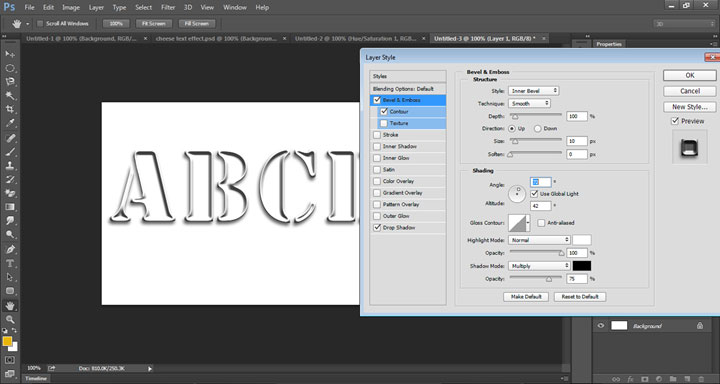The image size is (720, 384).
Task: Select the Zoom tool in toolbar
Action: [x=10, y=319]
